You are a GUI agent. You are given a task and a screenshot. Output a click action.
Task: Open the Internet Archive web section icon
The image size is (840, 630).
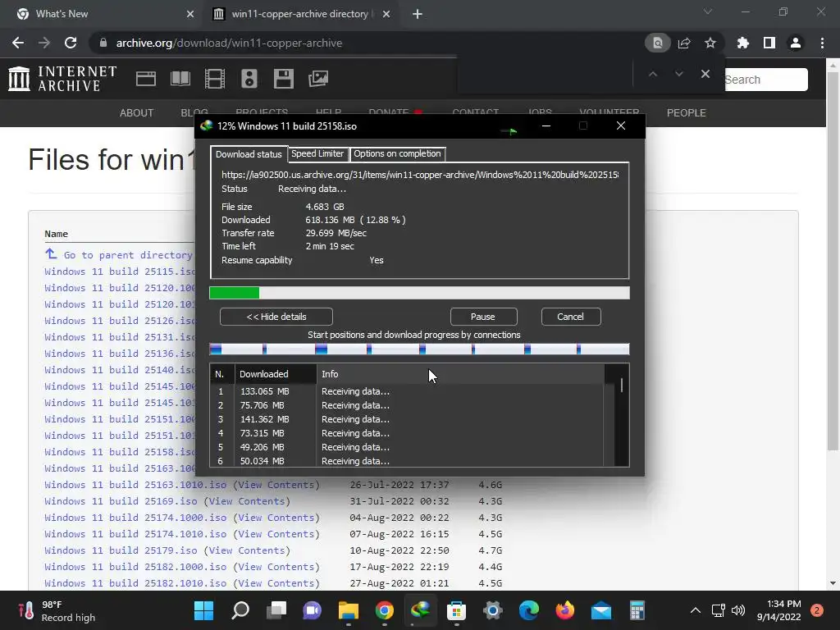coord(146,79)
